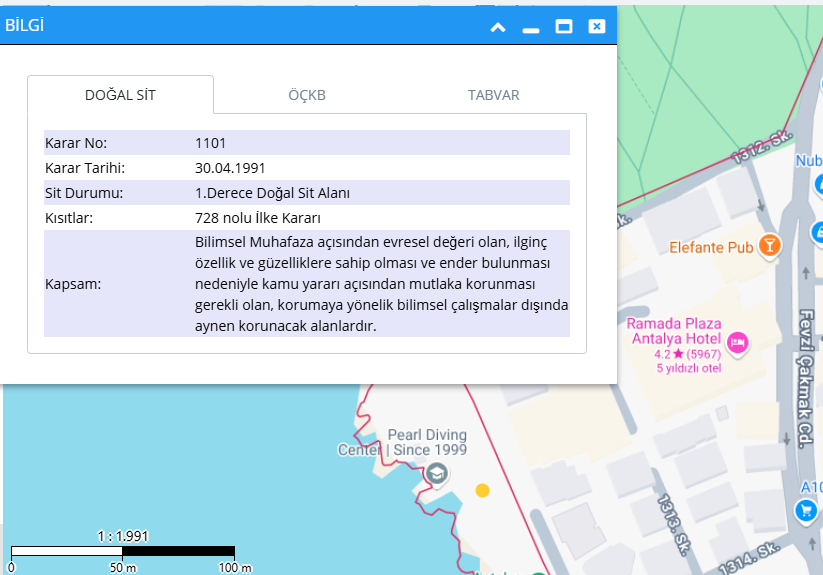Image resolution: width=823 pixels, height=575 pixels.
Task: Click the Kapsam description text
Action: (381, 284)
